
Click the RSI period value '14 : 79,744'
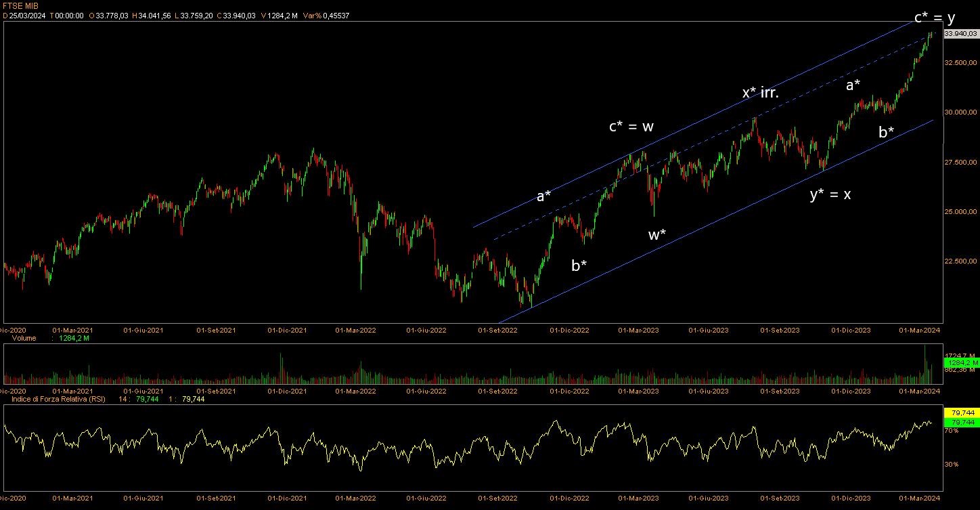click(137, 399)
